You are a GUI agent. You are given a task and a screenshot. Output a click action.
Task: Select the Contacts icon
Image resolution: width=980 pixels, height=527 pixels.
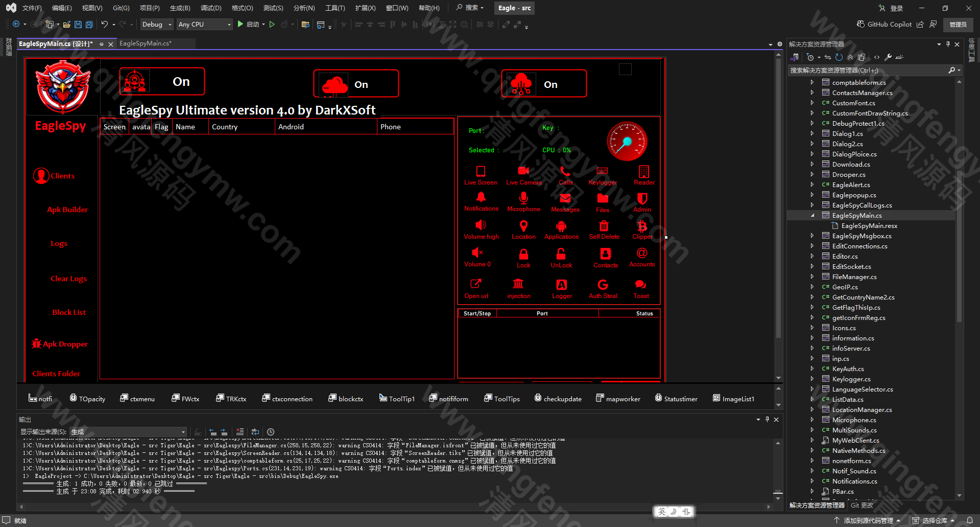pos(606,254)
